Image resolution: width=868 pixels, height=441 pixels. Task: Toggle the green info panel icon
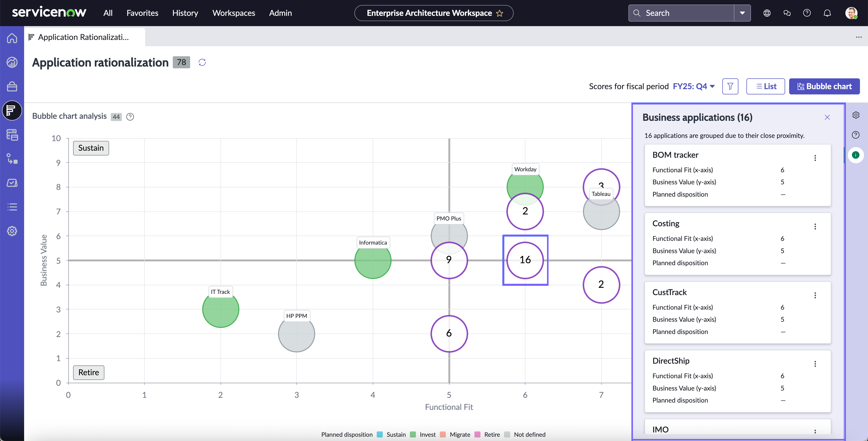point(856,155)
